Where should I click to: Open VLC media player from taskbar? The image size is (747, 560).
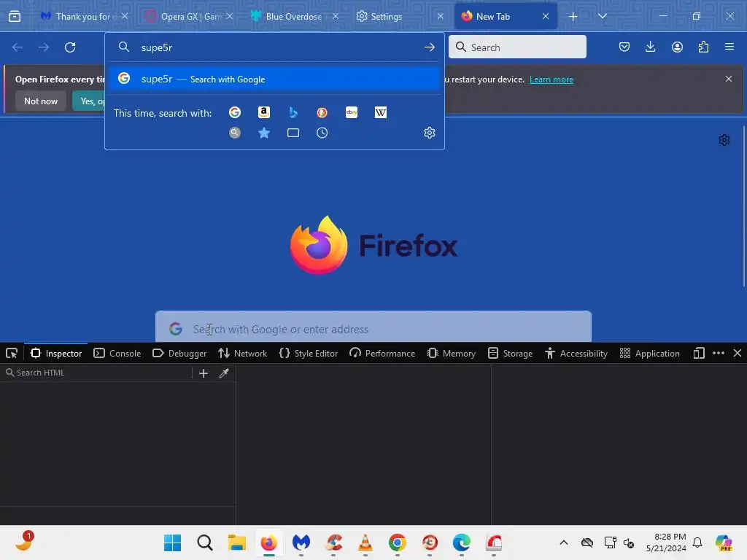coord(365,542)
